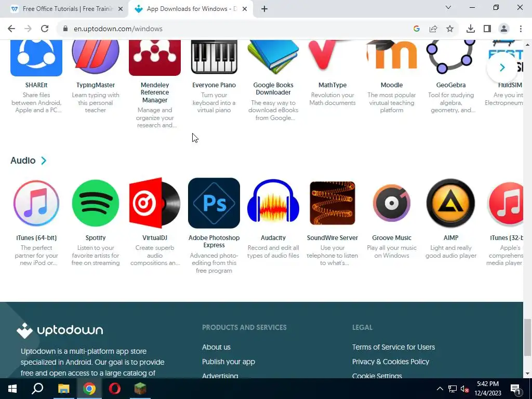Open the SHAREit app icon
Viewport: 532px width, 399px height.
click(x=36, y=58)
